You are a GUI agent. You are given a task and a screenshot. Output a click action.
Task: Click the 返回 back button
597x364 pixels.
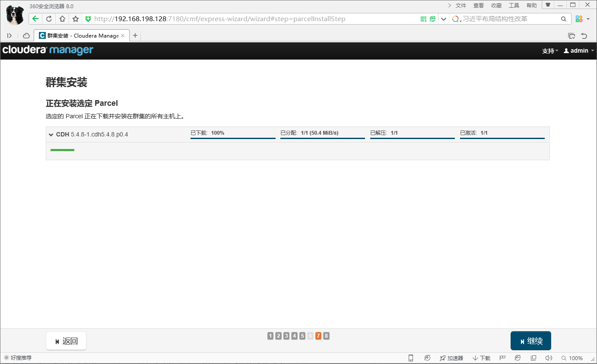tap(66, 341)
